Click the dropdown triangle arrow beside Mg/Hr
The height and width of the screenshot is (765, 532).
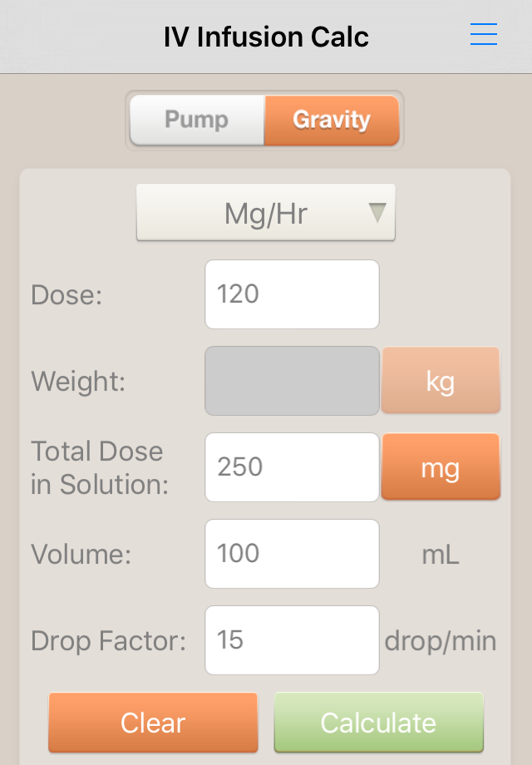coord(377,213)
